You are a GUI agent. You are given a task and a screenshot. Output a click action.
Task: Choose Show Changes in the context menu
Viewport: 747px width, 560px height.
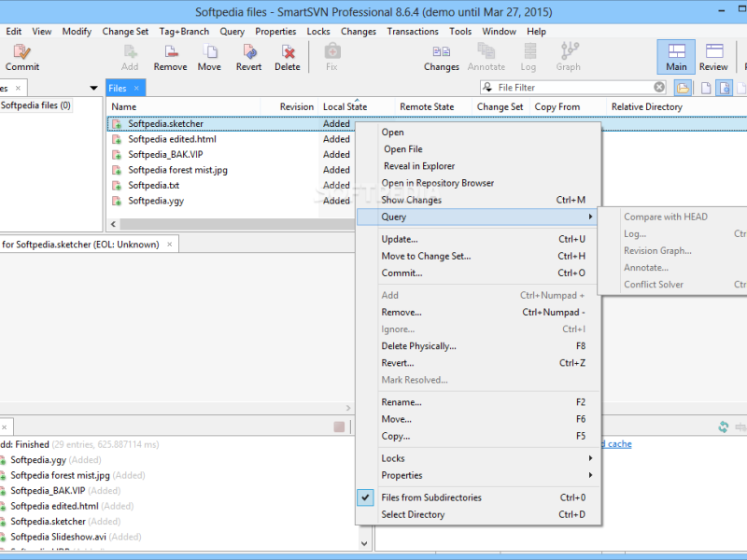point(478,200)
